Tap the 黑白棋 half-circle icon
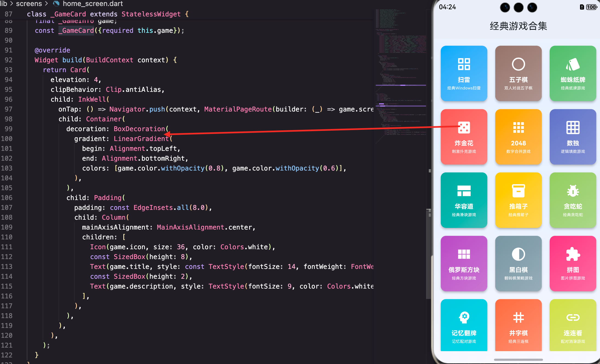This screenshot has width=600, height=364. tap(518, 254)
